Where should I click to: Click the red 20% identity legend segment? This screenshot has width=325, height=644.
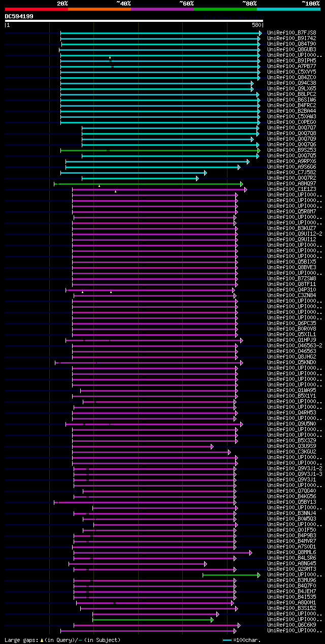(36, 9)
